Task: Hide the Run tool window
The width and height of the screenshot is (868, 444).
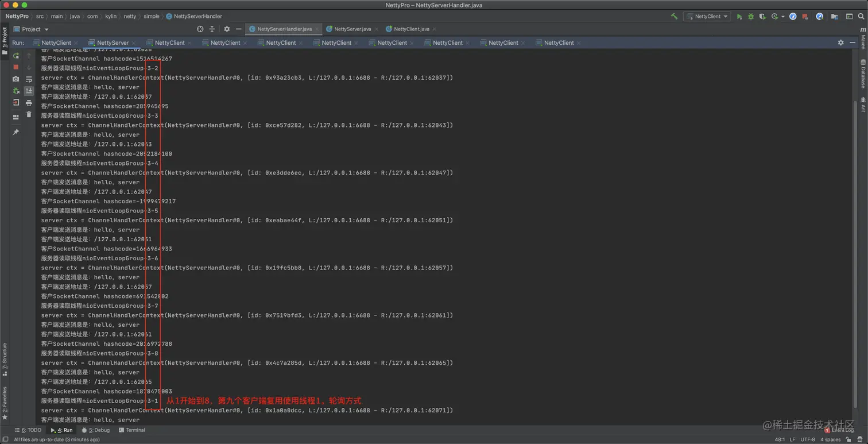Action: coord(853,43)
